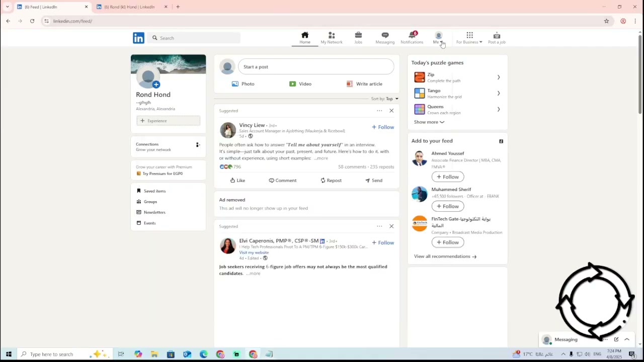The width and height of the screenshot is (644, 362).
Task: Open the LinkedIn logo home link
Action: point(138,38)
